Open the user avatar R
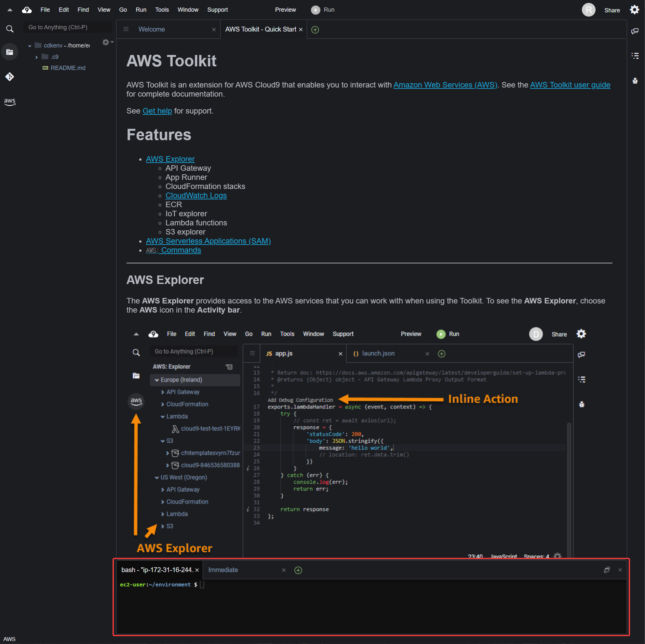The height and width of the screenshot is (644, 645). tap(589, 10)
